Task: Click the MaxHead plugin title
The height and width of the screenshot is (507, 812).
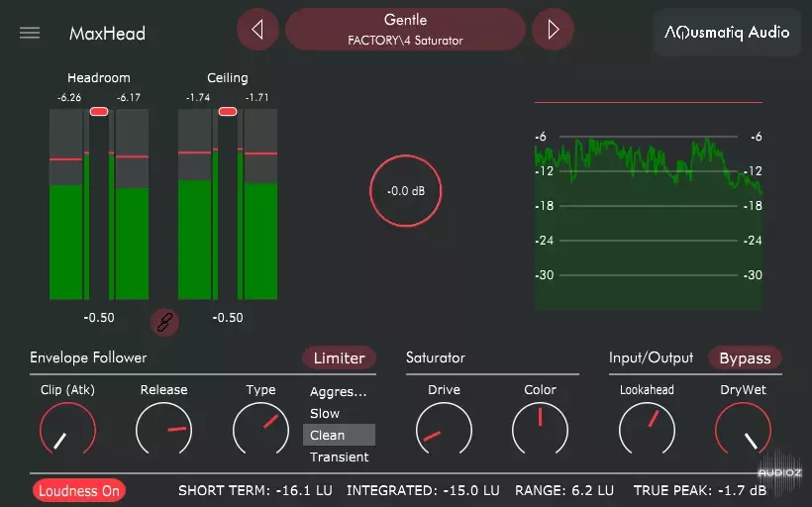Action: (107, 33)
